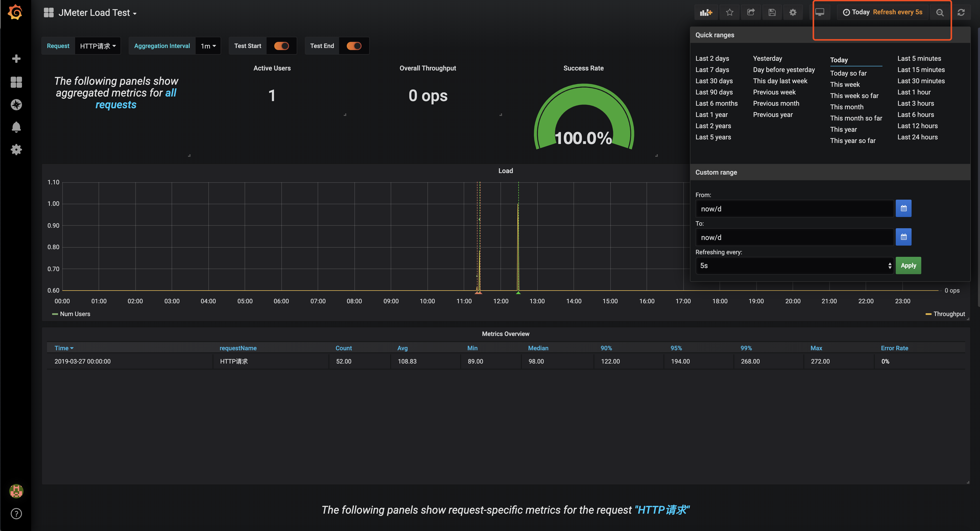Open the From date calendar picker
Image resolution: width=980 pixels, height=531 pixels.
(x=904, y=209)
